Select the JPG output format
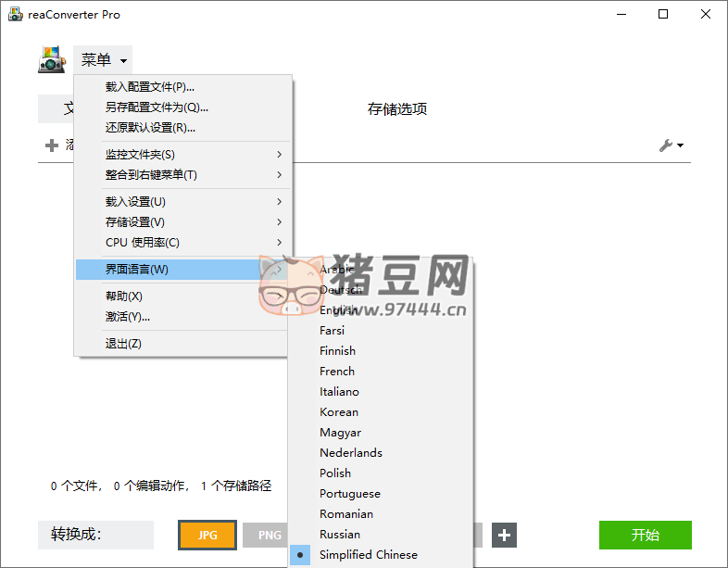 (x=207, y=535)
